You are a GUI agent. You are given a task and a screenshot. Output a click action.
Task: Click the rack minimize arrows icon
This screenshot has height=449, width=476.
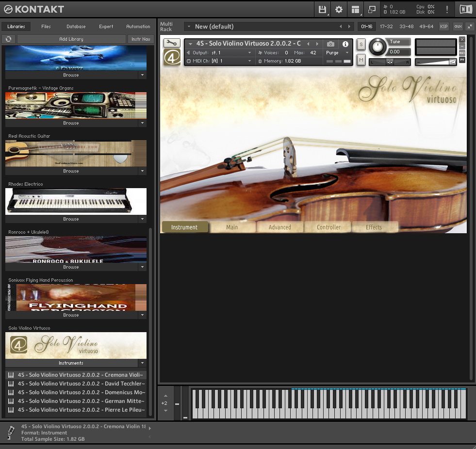pos(470,26)
